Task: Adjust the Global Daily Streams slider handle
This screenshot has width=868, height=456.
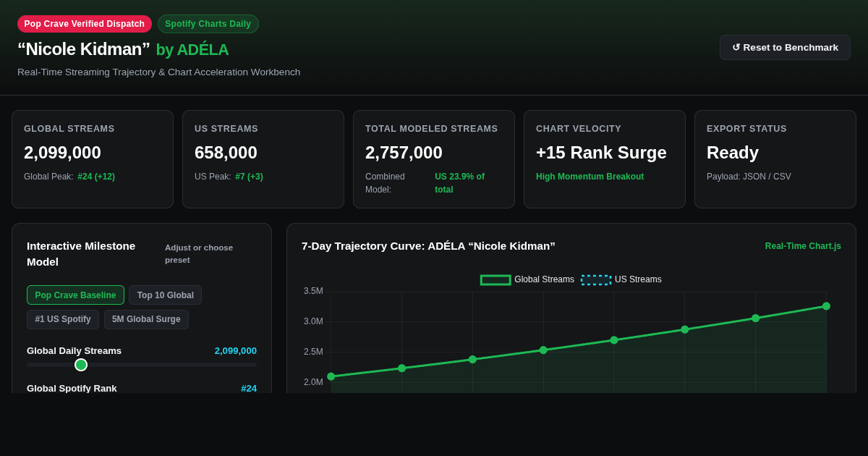Action: pos(81,365)
